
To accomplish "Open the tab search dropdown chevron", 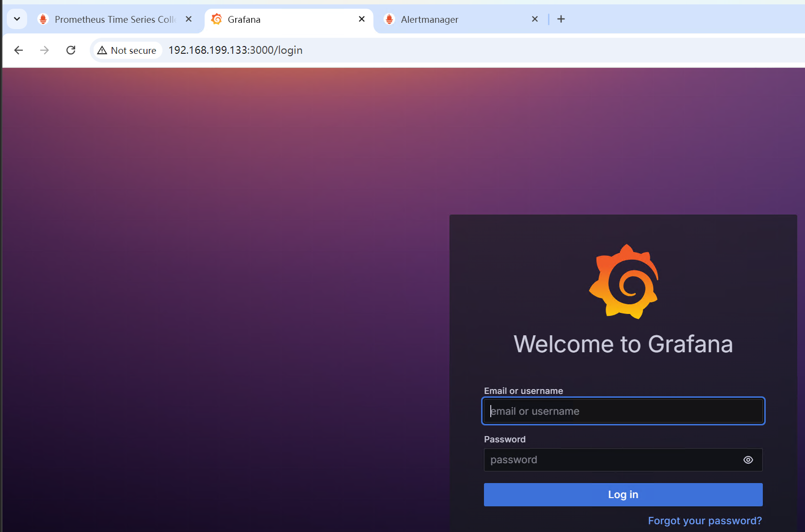I will coord(17,19).
